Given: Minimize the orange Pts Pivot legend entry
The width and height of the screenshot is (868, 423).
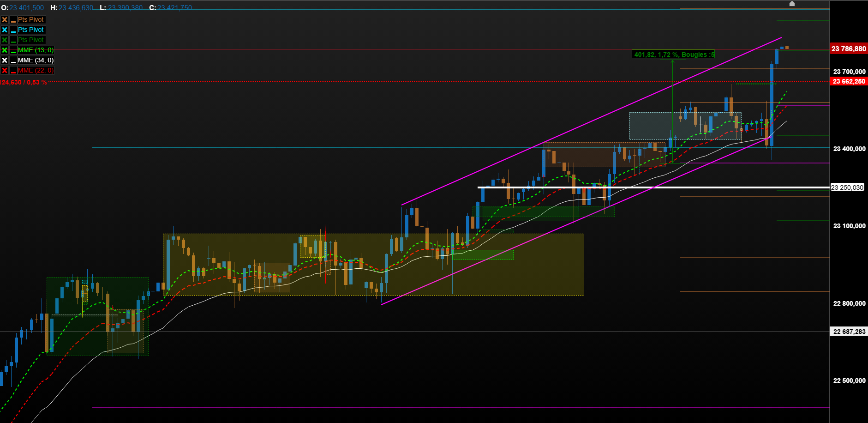Looking at the screenshot, I should pos(13,20).
